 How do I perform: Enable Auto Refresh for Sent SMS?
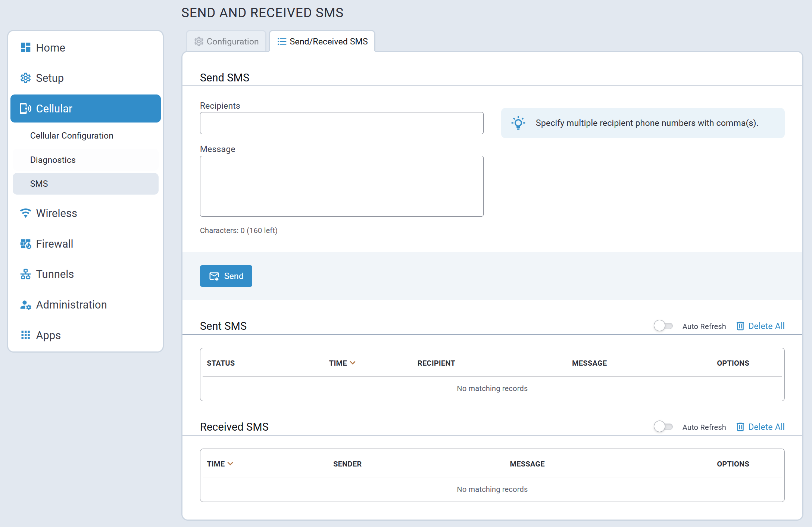point(663,326)
